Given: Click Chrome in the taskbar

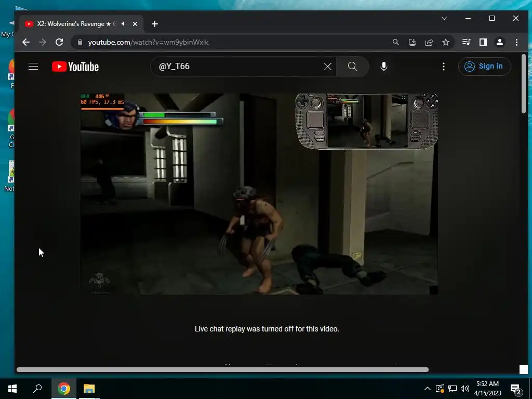Looking at the screenshot, I should [64, 389].
